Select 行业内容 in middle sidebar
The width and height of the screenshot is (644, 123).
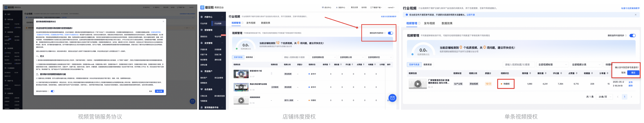(204, 23)
